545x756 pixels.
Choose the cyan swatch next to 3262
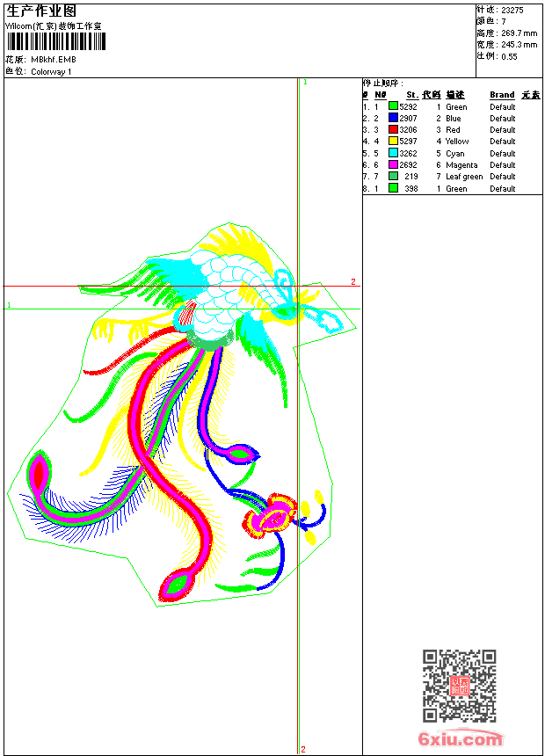(393, 153)
